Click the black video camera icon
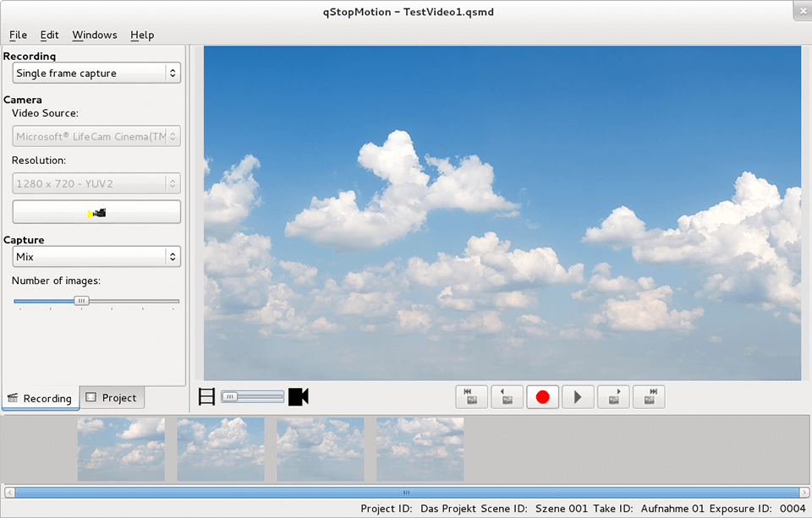The image size is (812, 518). point(299,397)
